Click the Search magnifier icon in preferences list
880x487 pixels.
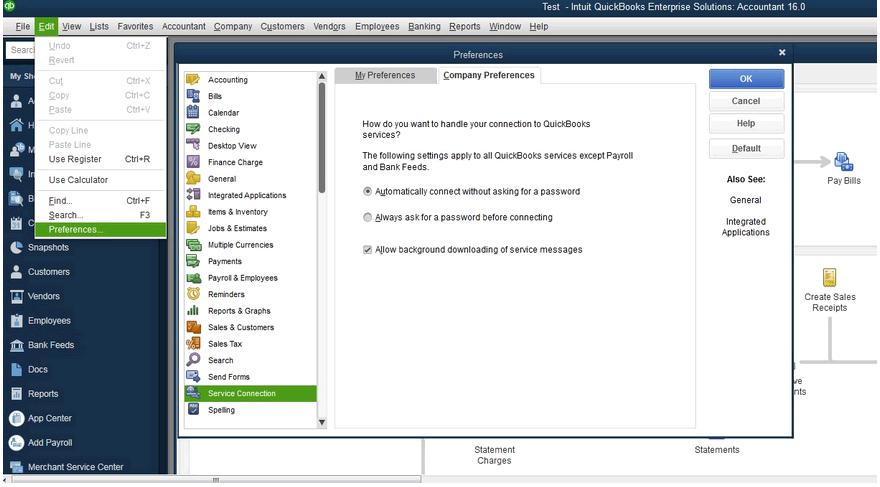pos(193,360)
